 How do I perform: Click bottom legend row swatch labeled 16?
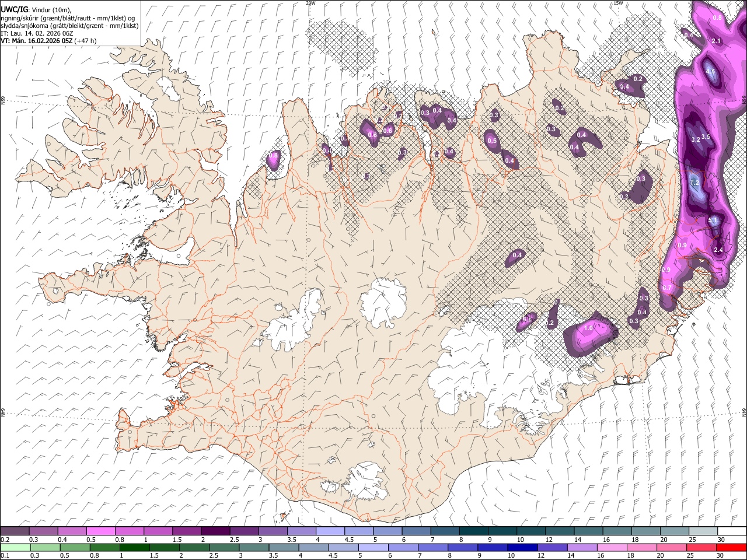pyautogui.click(x=613, y=547)
